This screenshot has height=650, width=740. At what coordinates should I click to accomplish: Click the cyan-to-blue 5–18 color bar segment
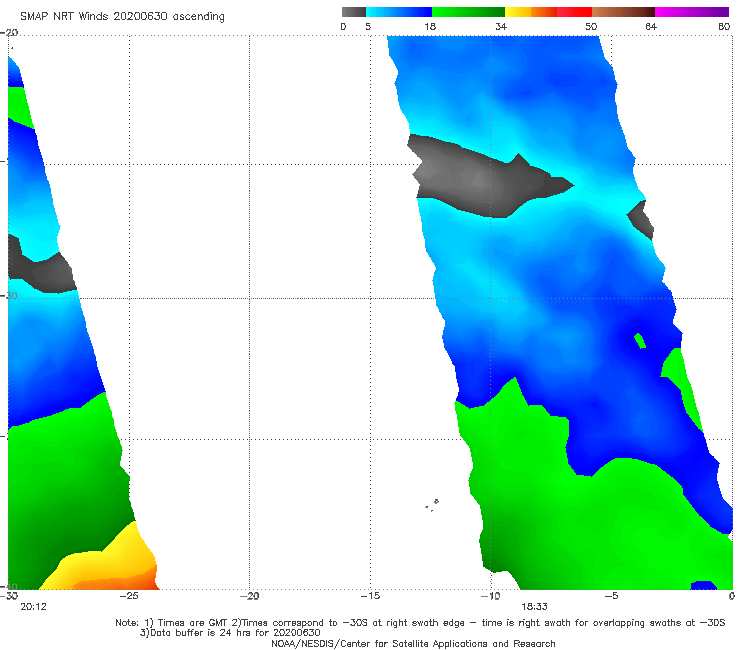[399, 12]
